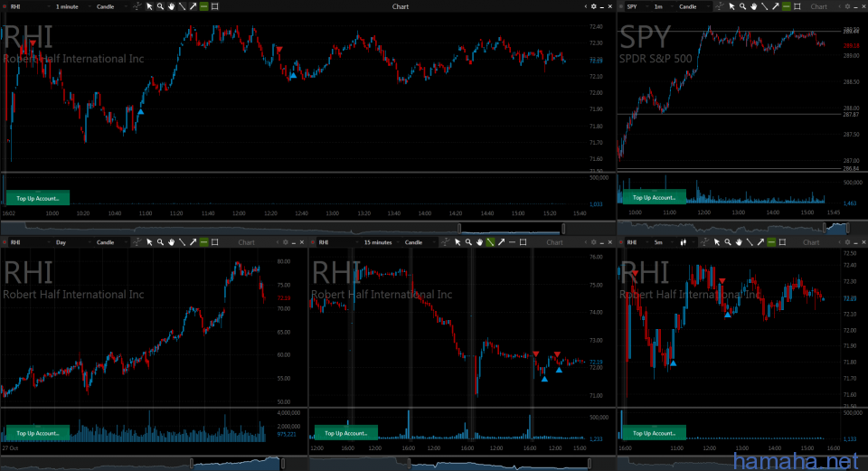868x471 pixels.
Task: Toggle green horizontal line tool in SPY chart
Action: 786,6
